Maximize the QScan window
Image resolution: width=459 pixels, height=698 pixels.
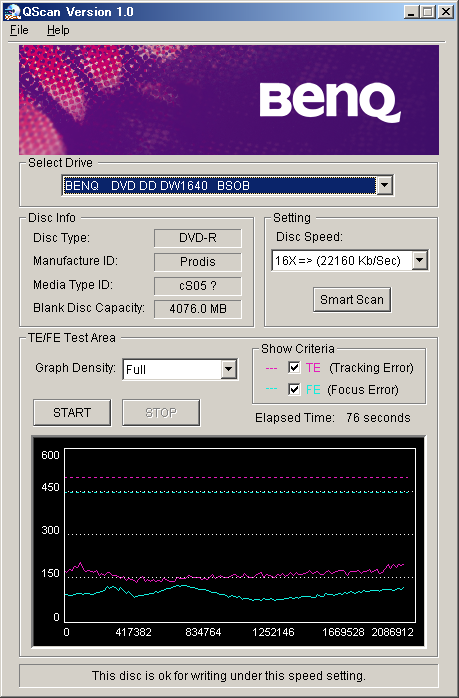click(x=427, y=12)
